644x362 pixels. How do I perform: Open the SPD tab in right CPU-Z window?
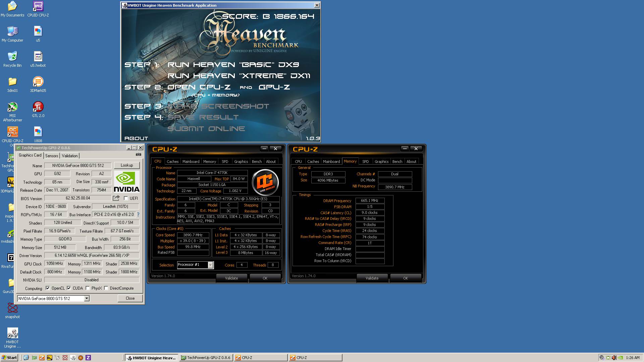click(x=365, y=161)
